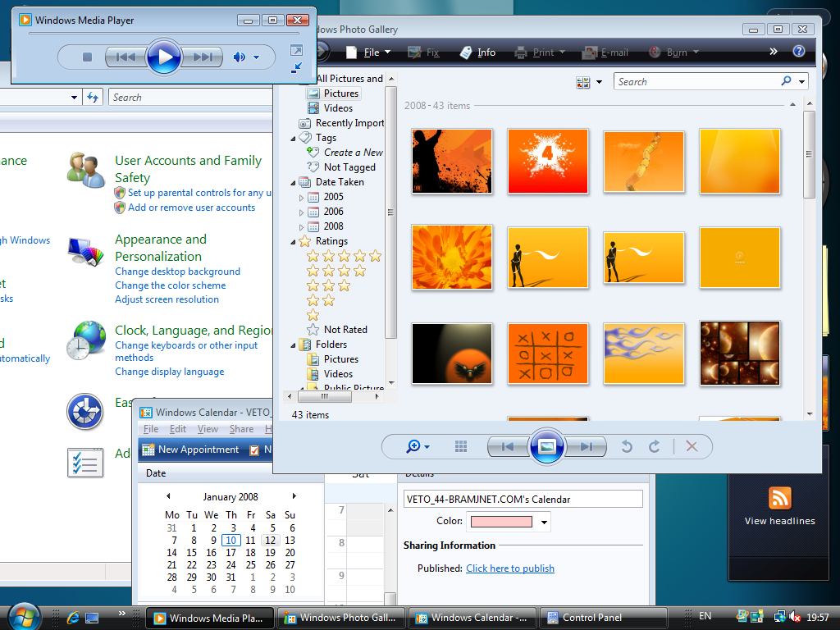
Task: Collapse the 2008 items group
Action: [792, 104]
